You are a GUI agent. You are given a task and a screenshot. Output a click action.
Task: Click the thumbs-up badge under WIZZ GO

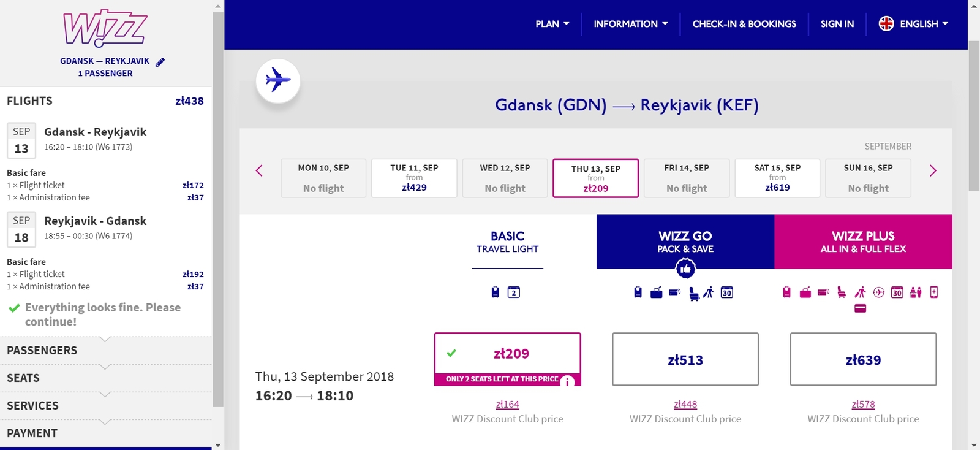coord(685,268)
